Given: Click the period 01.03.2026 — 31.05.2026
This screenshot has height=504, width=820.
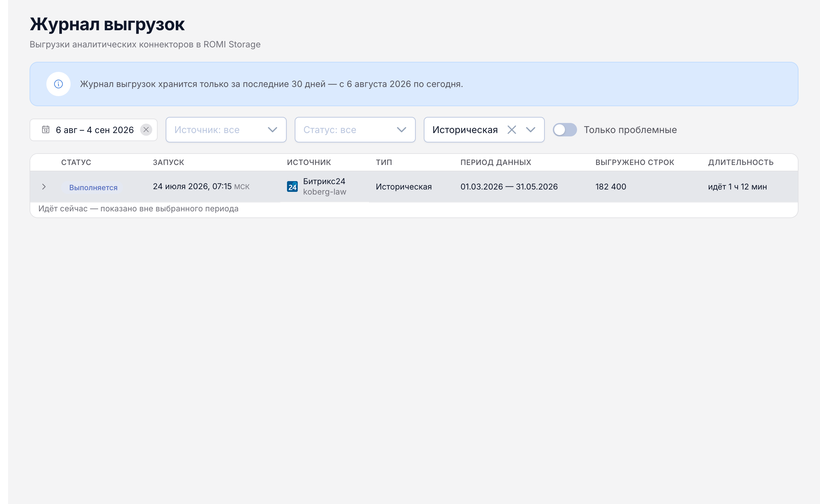Looking at the screenshot, I should 509,186.
